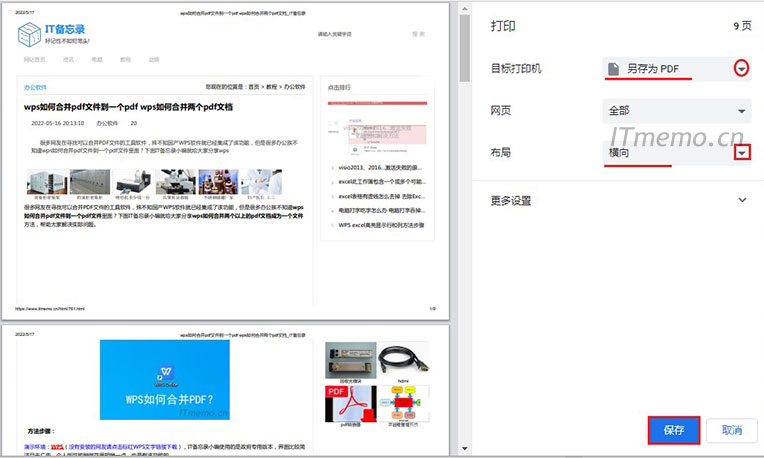The width and height of the screenshot is (764, 458).
Task: Click the preview scrollbar thumb
Action: coord(464,47)
